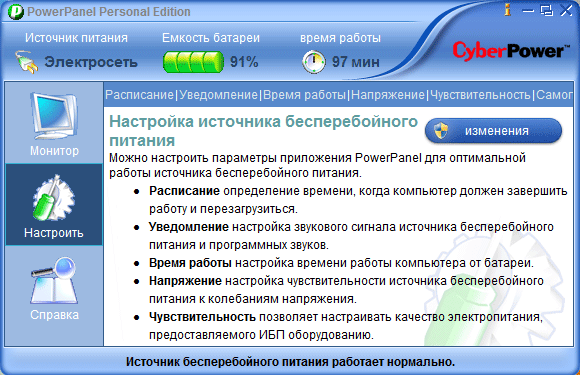The height and width of the screenshot is (375, 580).
Task: Click the '97 мин' runtime value
Action: coord(355,62)
